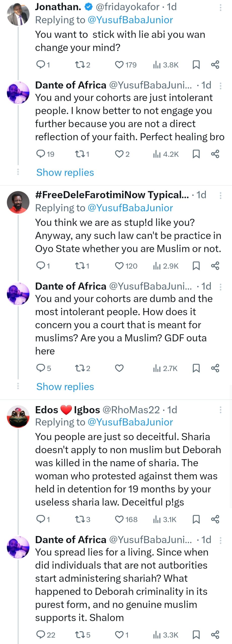
Task: Like Jonathan's tweet with 179 likes
Action: 119,65
